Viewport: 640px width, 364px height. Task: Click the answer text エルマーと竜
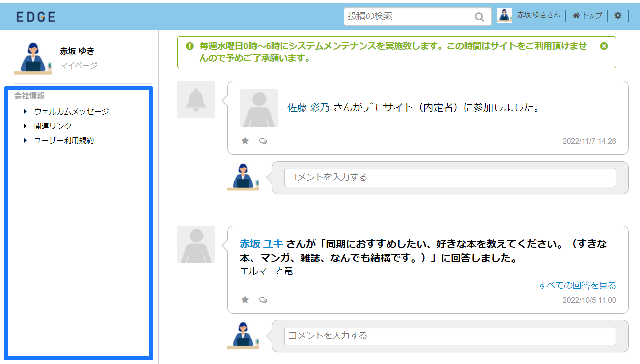tap(267, 271)
